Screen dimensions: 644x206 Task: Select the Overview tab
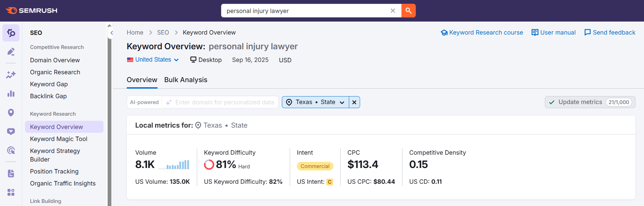tap(142, 80)
